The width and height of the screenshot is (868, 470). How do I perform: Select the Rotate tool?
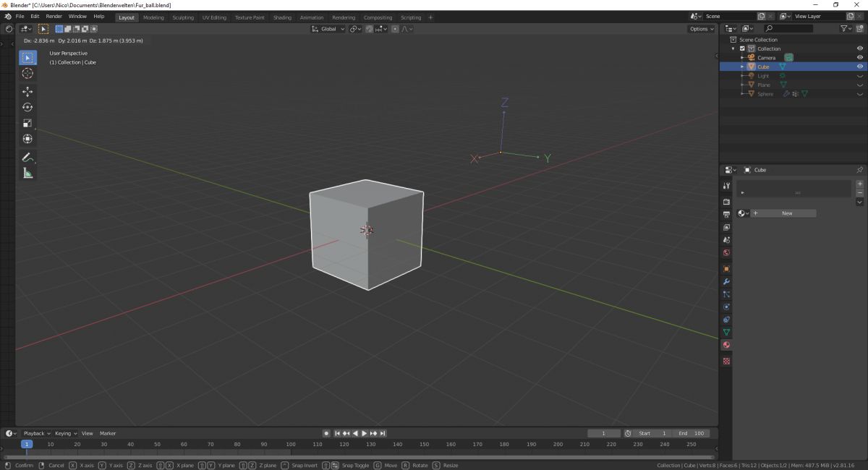27,107
